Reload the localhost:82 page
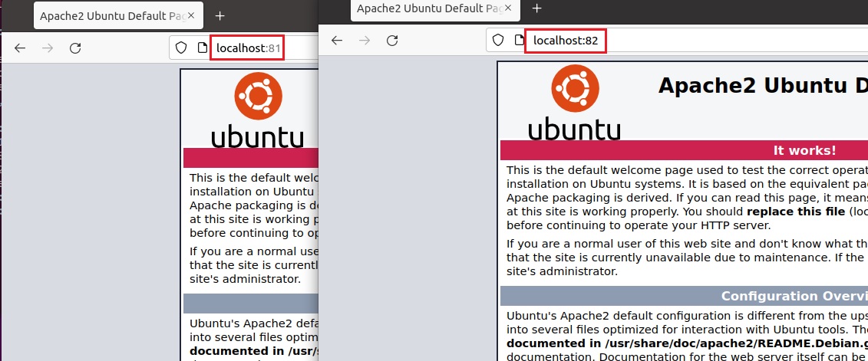The image size is (868, 361). pos(392,41)
